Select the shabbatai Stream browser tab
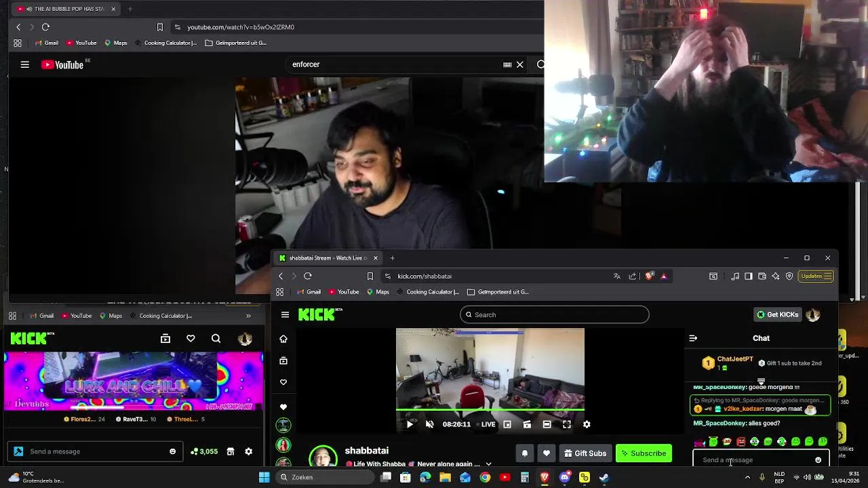The image size is (868, 488). (x=328, y=258)
